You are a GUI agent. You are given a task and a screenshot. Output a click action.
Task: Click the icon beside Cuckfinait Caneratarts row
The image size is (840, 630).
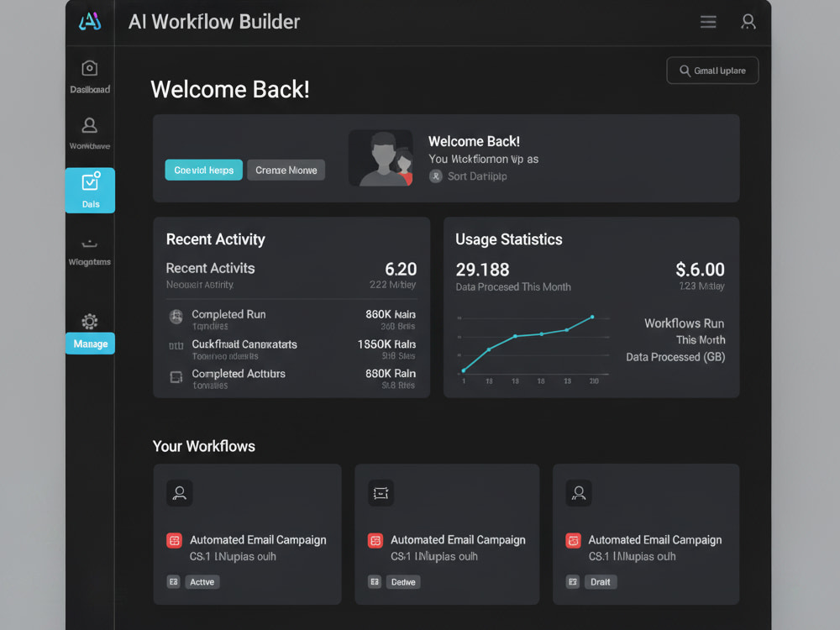point(176,346)
